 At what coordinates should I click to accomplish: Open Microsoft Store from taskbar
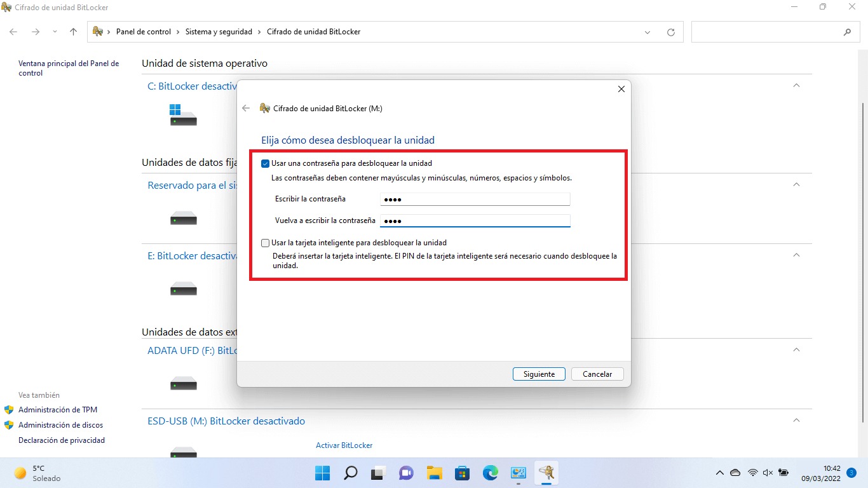coord(462,473)
